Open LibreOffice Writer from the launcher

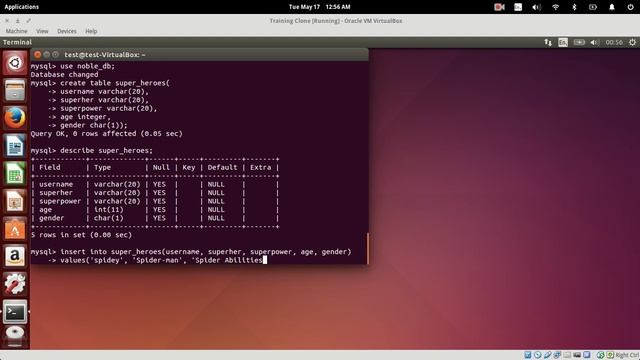[15, 146]
